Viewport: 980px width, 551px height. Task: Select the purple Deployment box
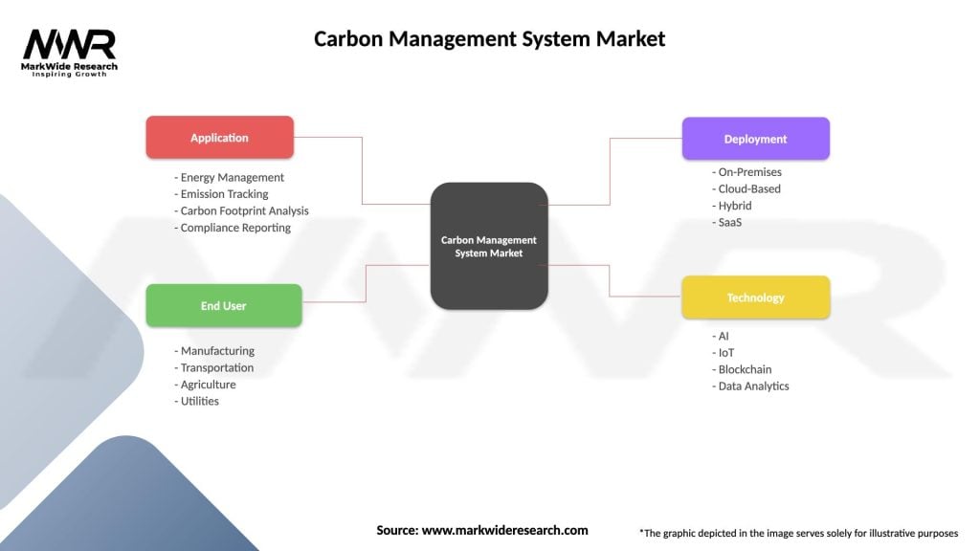[x=755, y=139]
